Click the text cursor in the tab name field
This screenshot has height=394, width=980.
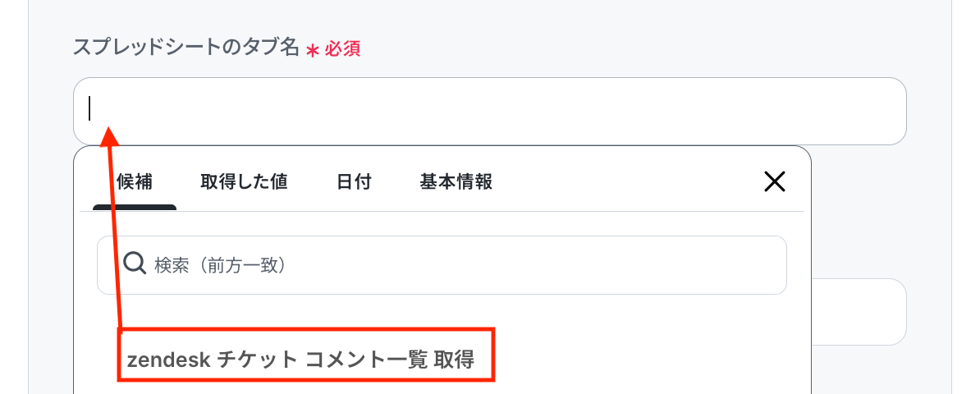point(89,108)
